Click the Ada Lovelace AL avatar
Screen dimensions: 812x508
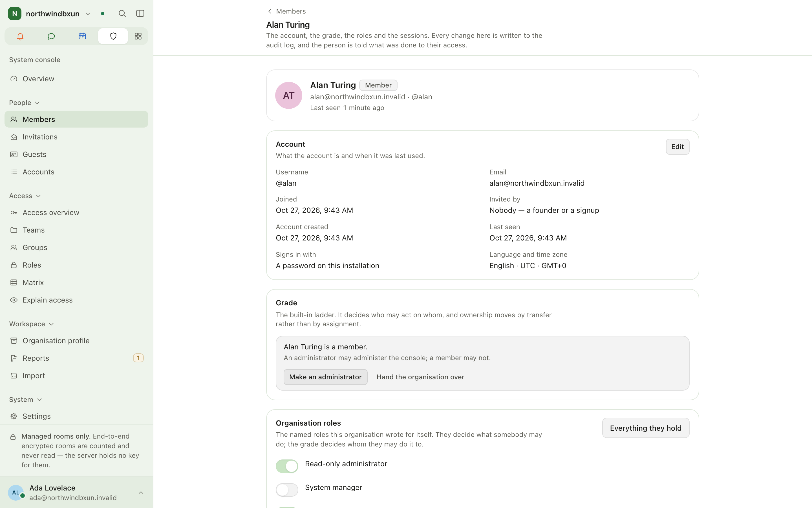(x=16, y=492)
